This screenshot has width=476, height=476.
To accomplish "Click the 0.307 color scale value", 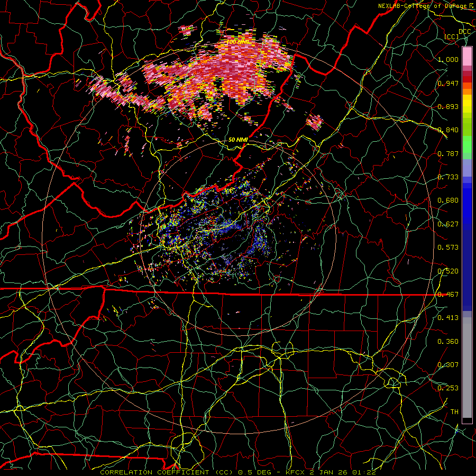I will (448, 365).
